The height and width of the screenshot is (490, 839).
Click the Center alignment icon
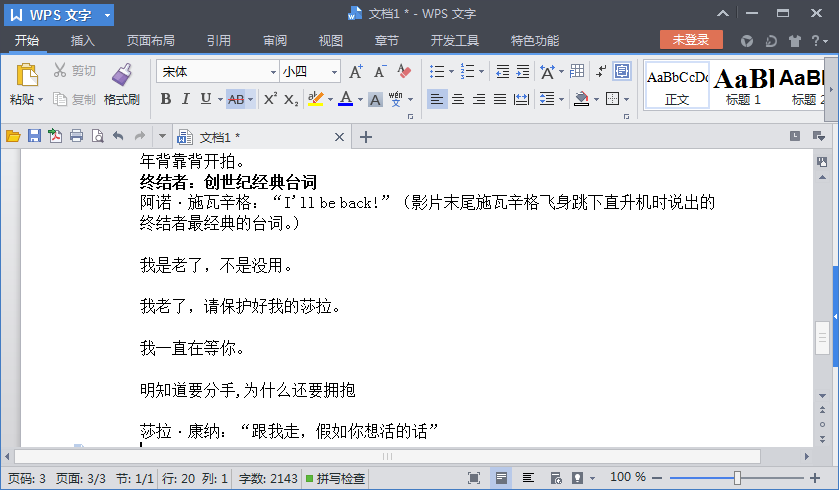pos(458,99)
